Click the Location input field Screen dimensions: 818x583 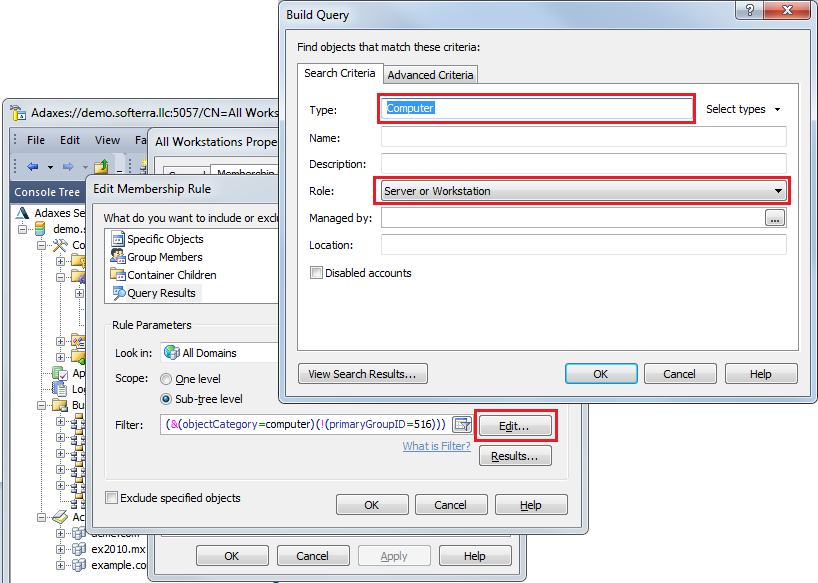point(584,245)
